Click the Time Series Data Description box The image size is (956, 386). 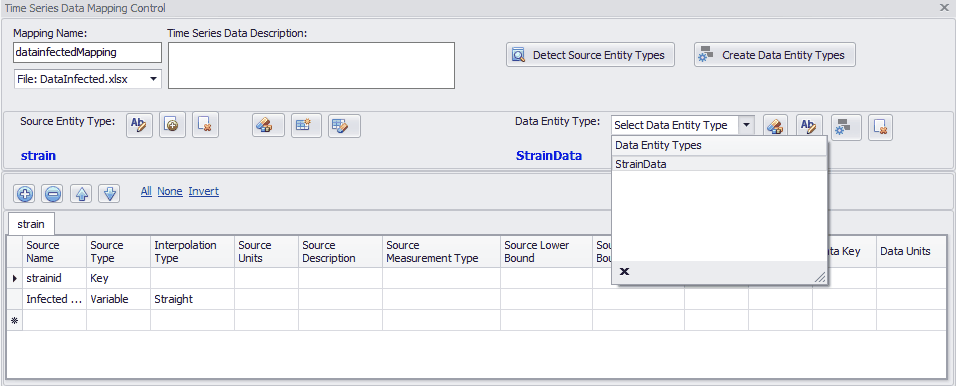(x=312, y=65)
